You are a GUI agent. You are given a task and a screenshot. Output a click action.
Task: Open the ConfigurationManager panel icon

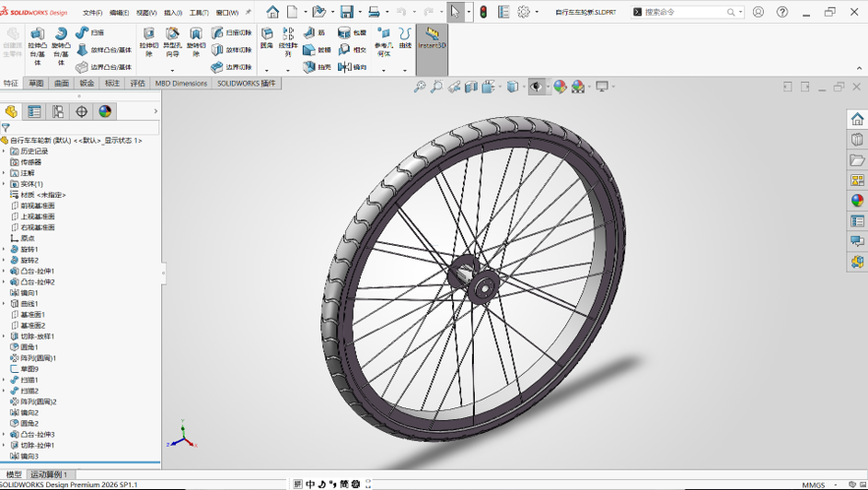pyautogui.click(x=58, y=111)
